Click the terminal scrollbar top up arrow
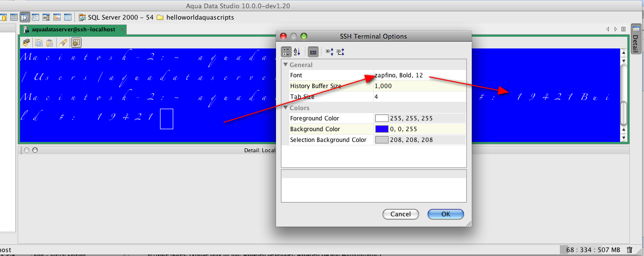The height and width of the screenshot is (256, 644). point(623,52)
